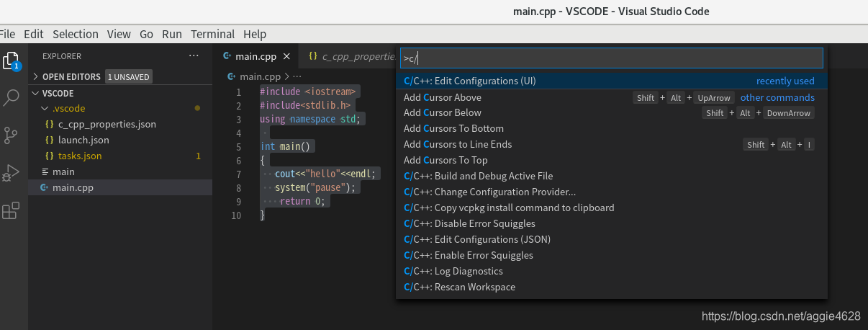The height and width of the screenshot is (330, 868).
Task: Run C/C++: Log Diagnostics command
Action: pos(612,271)
